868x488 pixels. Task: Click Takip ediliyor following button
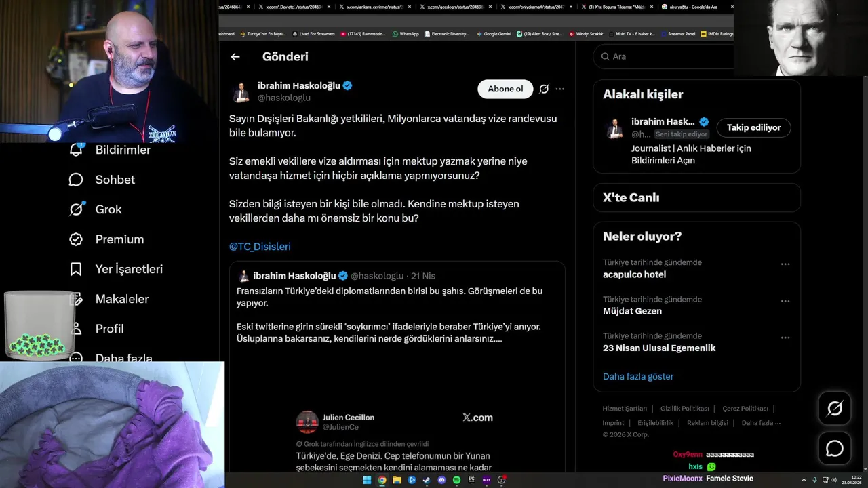point(753,127)
